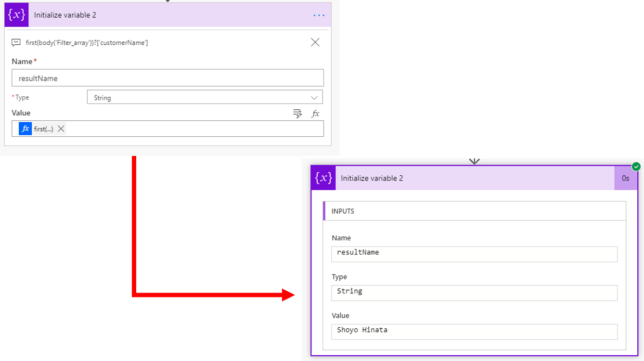This screenshot has width=644, height=361.
Task: Click the green success checkmark icon
Action: coord(636,167)
